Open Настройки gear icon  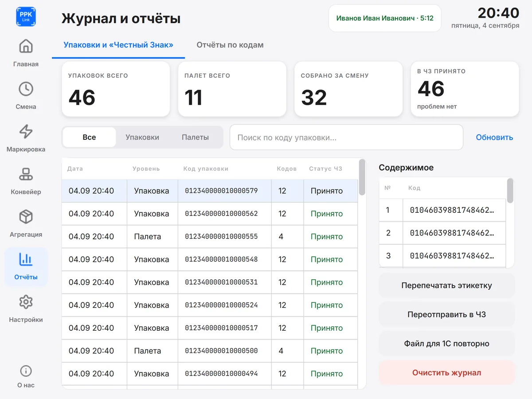click(x=26, y=301)
